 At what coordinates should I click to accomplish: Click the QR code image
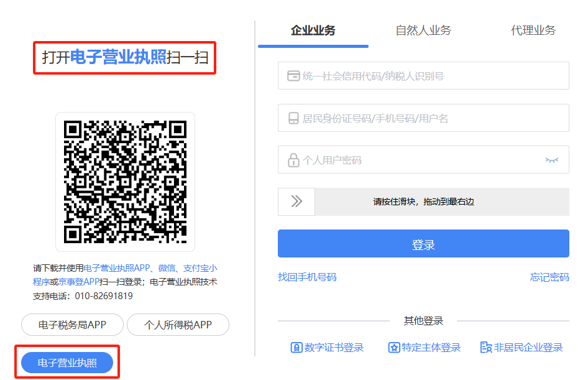[126, 182]
